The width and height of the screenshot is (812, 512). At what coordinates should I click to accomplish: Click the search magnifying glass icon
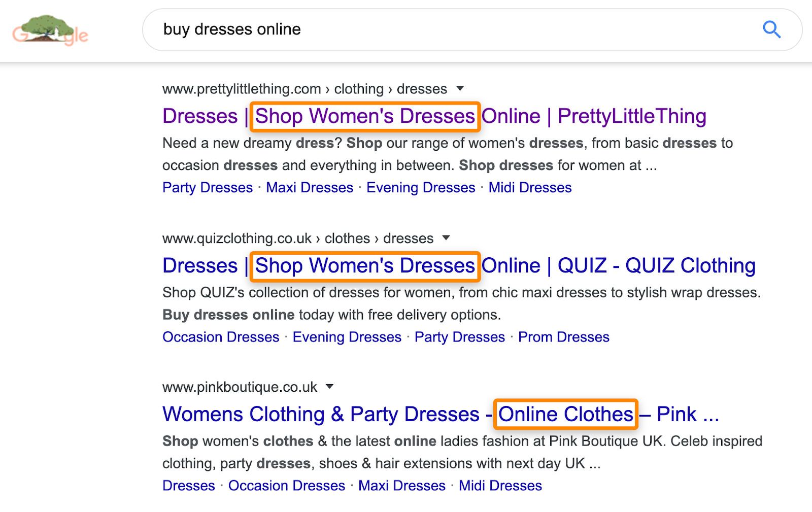point(771,29)
